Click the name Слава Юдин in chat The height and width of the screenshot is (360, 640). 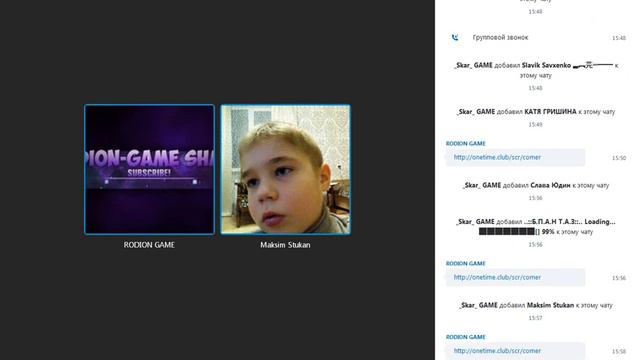pyautogui.click(x=550, y=185)
